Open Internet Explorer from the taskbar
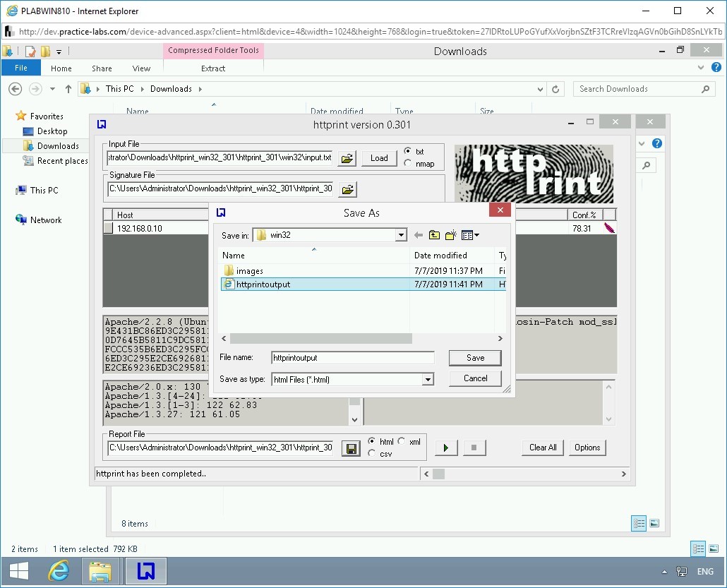The width and height of the screenshot is (727, 588). coord(59,570)
